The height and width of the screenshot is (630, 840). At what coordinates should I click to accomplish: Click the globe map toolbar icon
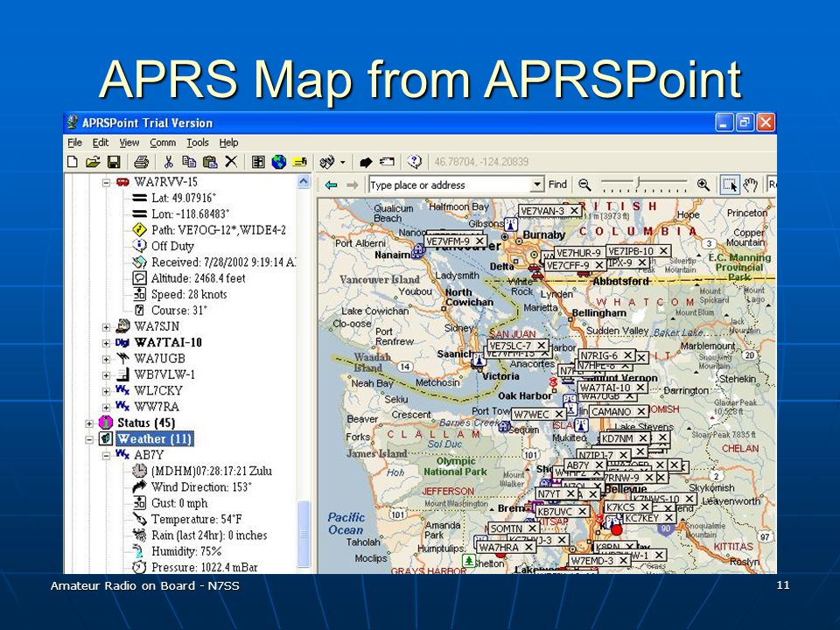(278, 162)
